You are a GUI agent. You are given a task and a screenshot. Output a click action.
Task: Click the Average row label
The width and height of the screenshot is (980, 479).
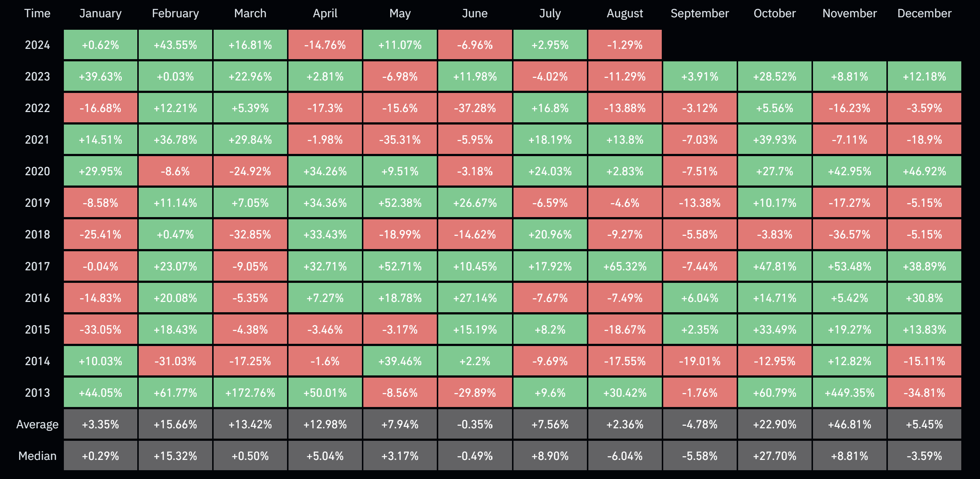pyautogui.click(x=37, y=424)
